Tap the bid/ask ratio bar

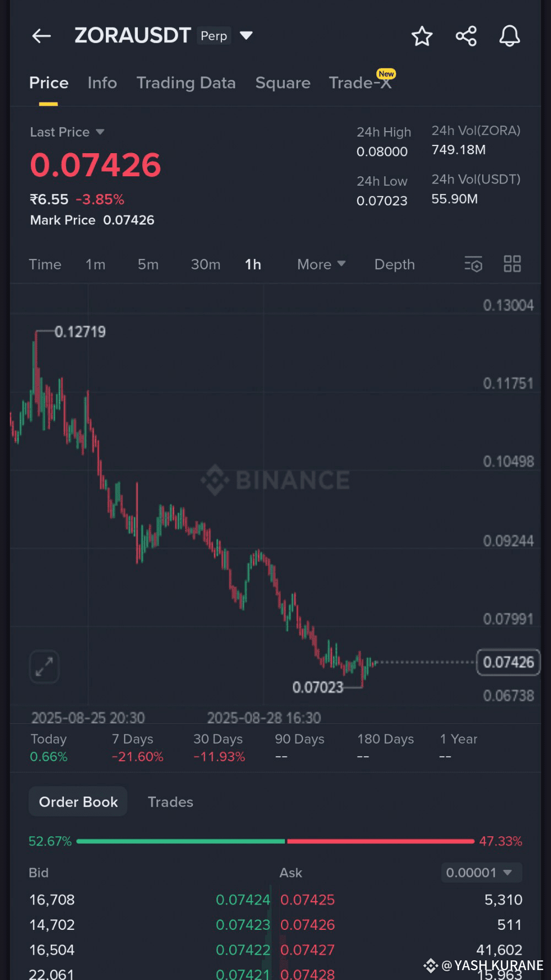275,841
